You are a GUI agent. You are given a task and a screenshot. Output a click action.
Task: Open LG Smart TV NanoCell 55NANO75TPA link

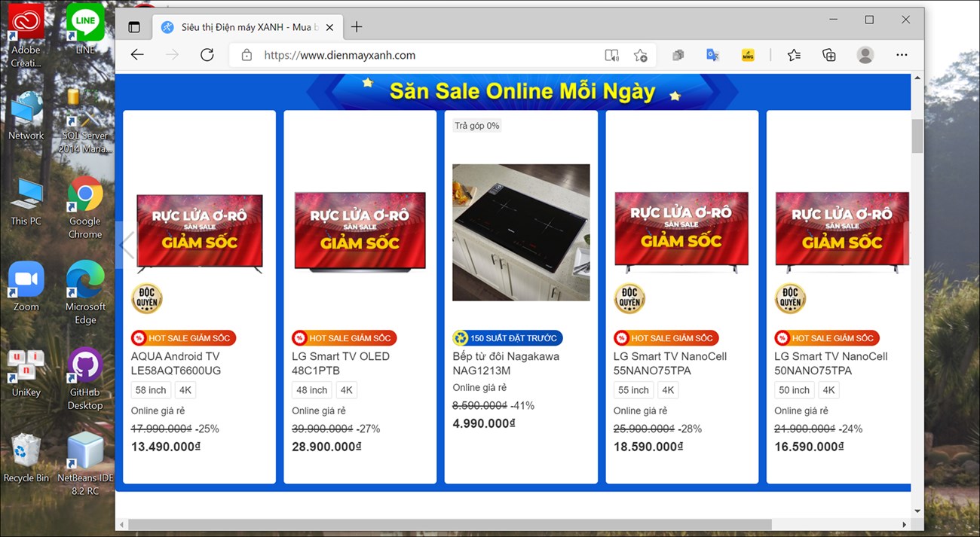click(670, 363)
